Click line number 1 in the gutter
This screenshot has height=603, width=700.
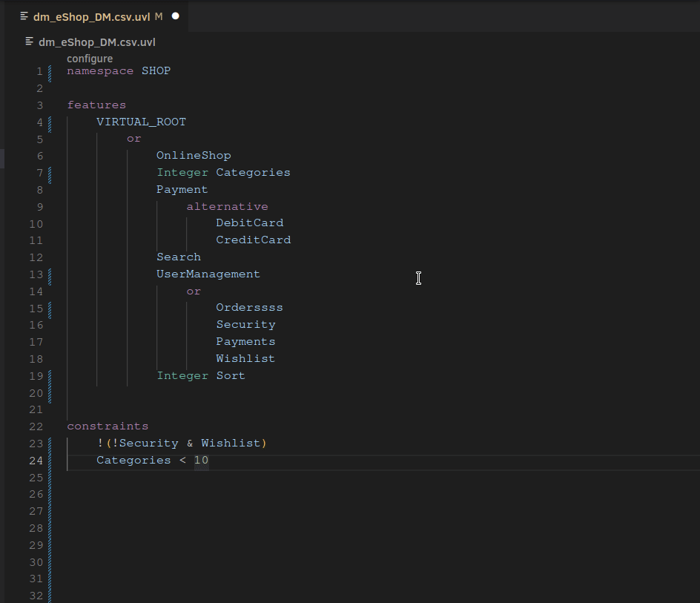coord(40,71)
